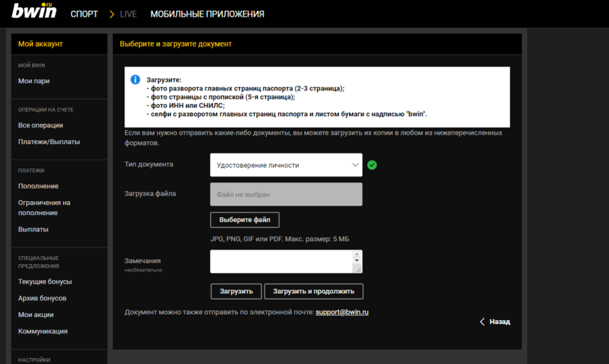Open МОБИЛЬНЫЕ ПРИЛОЖЕНИЯ in top navigation
The image size is (609, 364).
[207, 14]
